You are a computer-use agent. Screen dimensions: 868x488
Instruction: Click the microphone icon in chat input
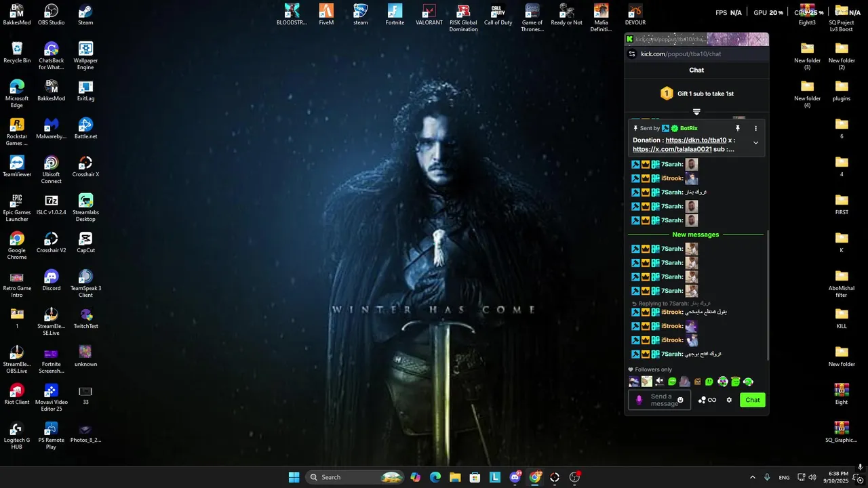click(x=639, y=400)
